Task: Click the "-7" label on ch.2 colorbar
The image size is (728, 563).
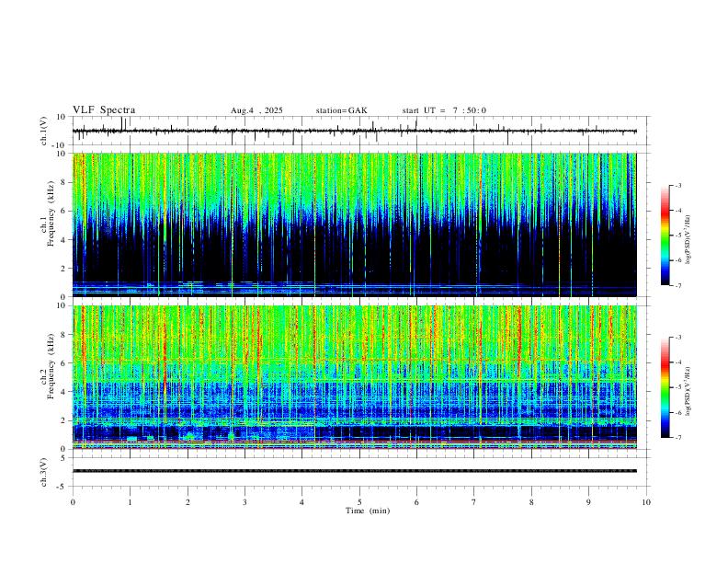Action: 677,437
